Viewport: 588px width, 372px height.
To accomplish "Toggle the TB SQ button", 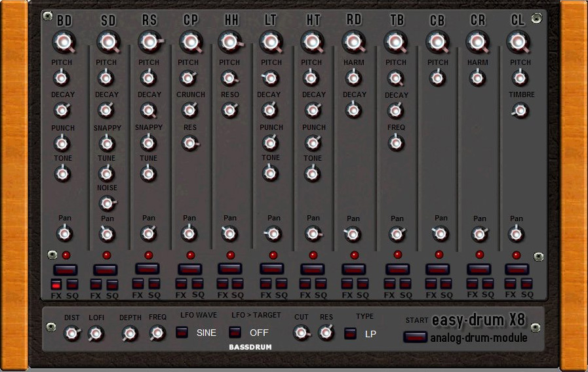I will click(405, 284).
